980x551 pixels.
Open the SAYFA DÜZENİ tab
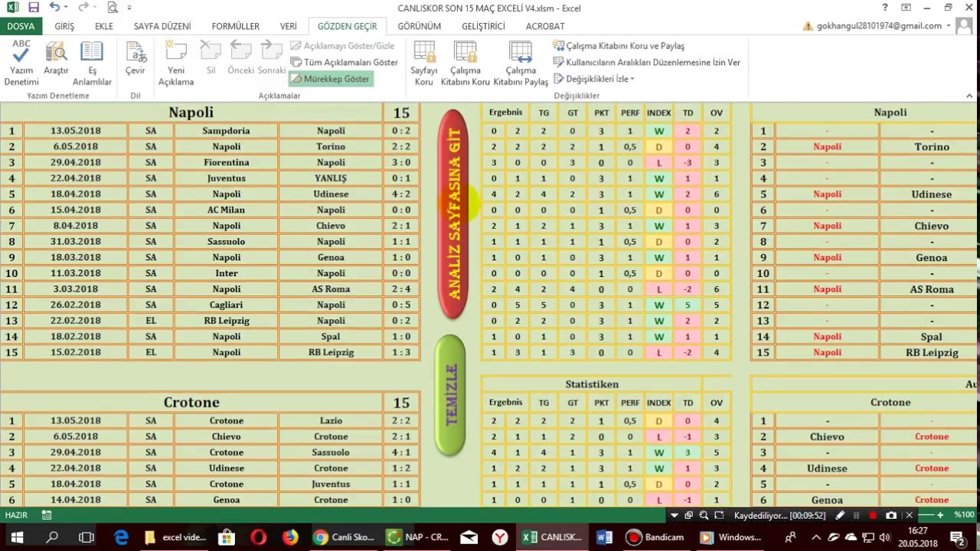tap(162, 26)
